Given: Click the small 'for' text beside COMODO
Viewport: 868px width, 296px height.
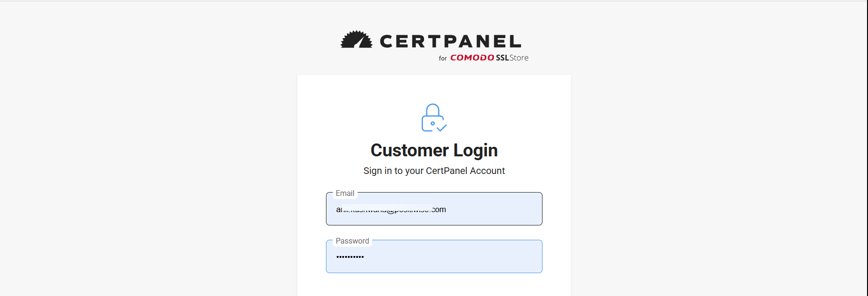Looking at the screenshot, I should pyautogui.click(x=443, y=58).
